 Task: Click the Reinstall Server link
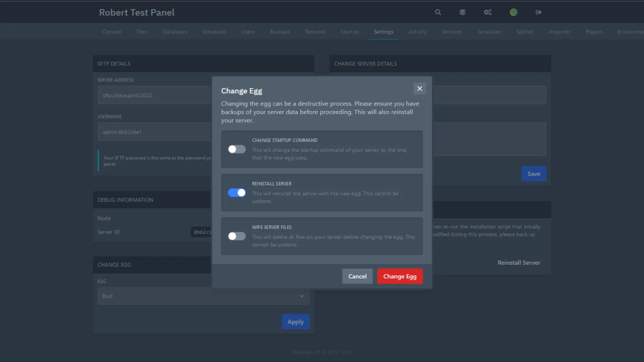tap(519, 263)
